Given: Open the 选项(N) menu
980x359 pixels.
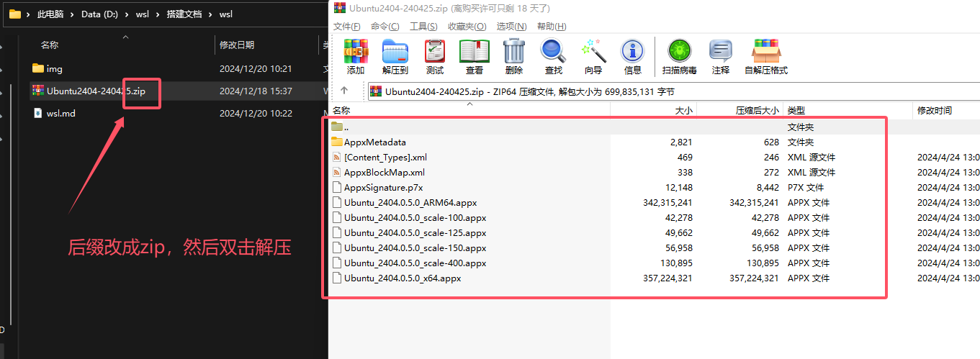Looking at the screenshot, I should coord(511,27).
